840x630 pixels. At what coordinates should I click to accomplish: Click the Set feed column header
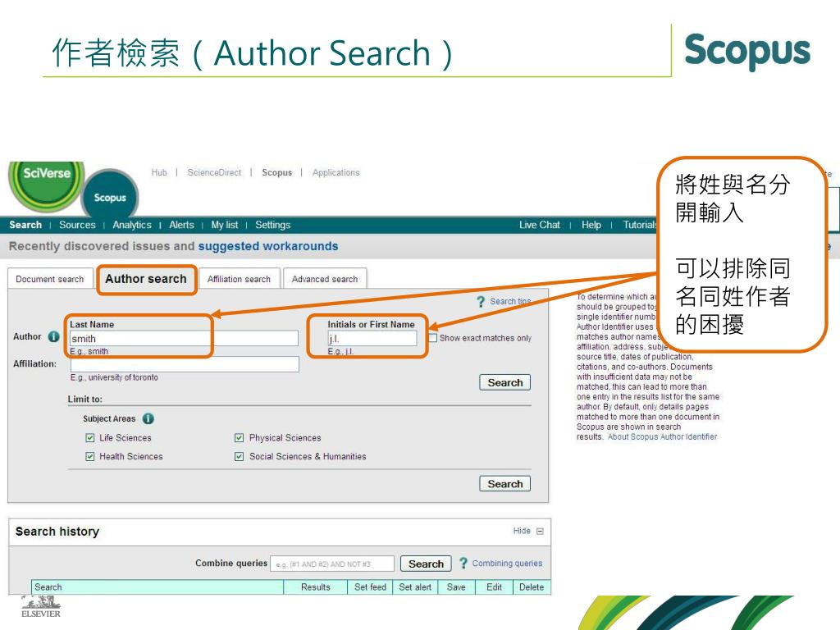point(370,587)
